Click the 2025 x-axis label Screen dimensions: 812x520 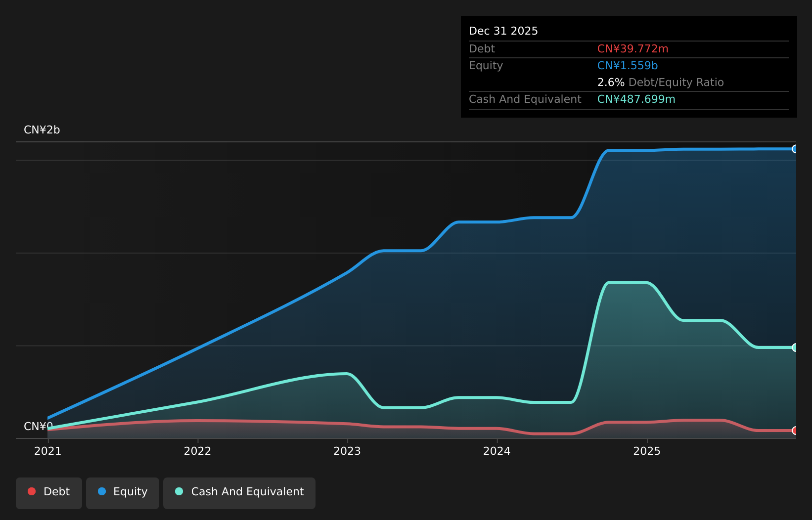coord(647,451)
